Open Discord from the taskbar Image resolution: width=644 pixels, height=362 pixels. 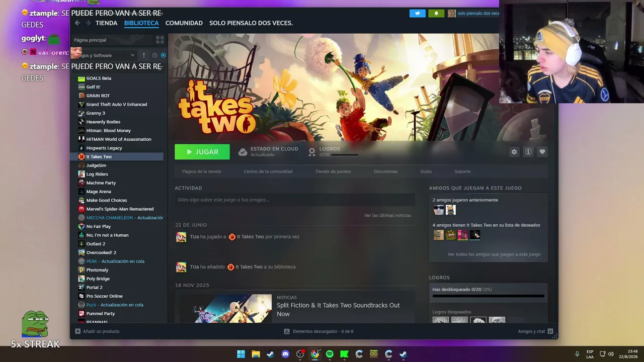(x=285, y=354)
